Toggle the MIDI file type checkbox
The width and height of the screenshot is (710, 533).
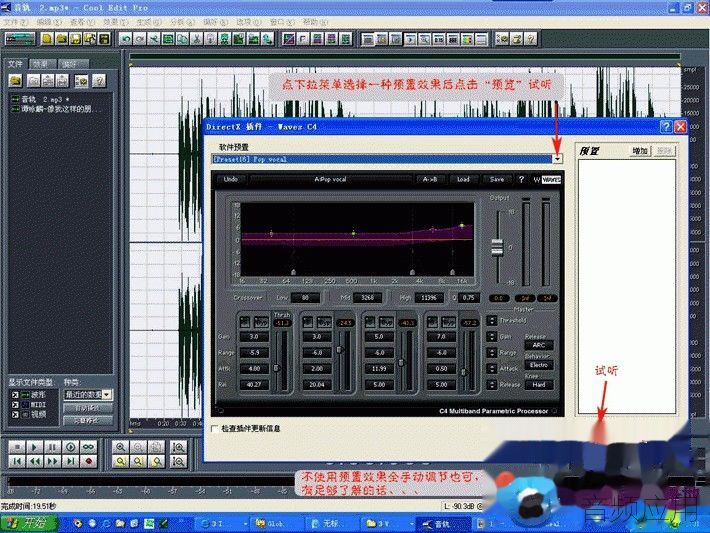15,405
